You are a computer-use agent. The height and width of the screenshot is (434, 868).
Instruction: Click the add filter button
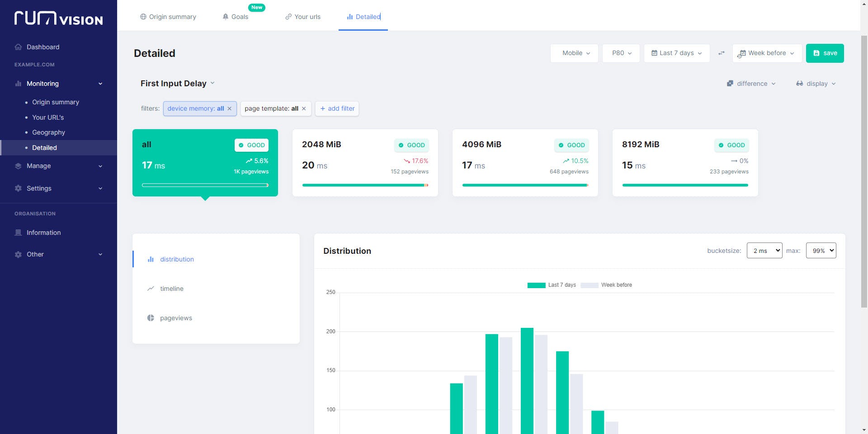[337, 108]
